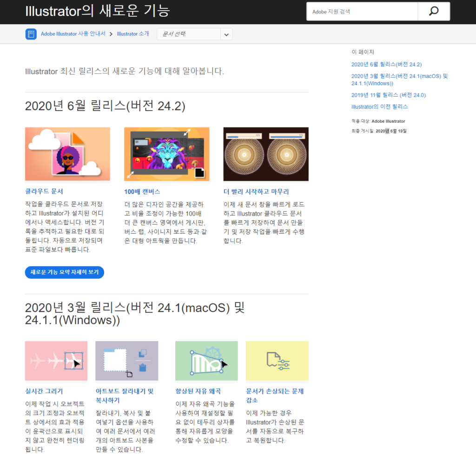Screen dimensions: 476x454
Task: Click the spiral pattern faster start image
Action: pyautogui.click(x=265, y=154)
